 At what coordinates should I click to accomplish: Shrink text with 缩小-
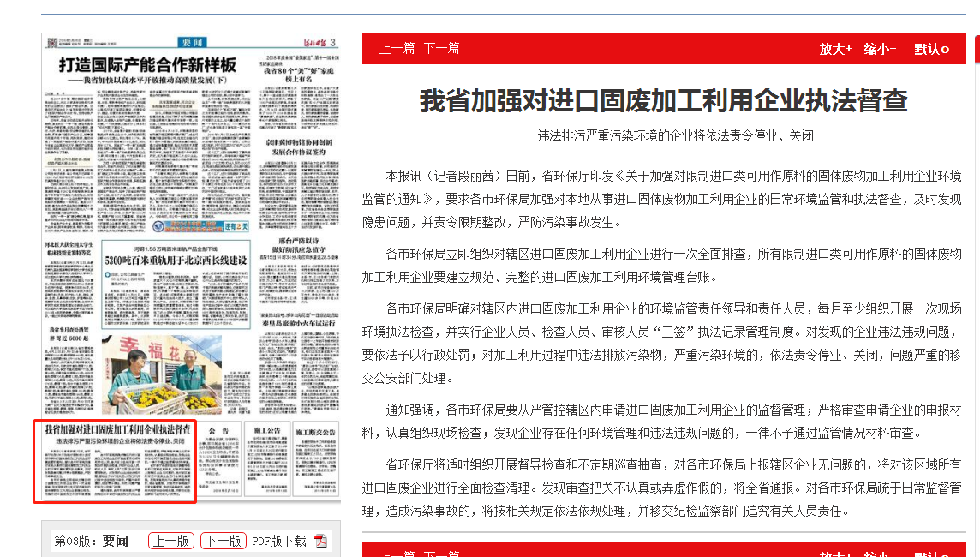(880, 49)
